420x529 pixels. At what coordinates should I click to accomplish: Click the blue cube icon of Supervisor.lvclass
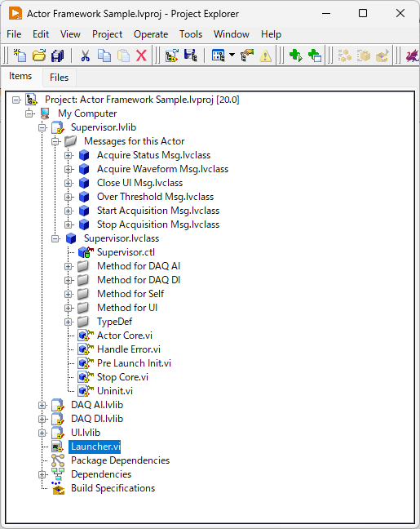71,238
